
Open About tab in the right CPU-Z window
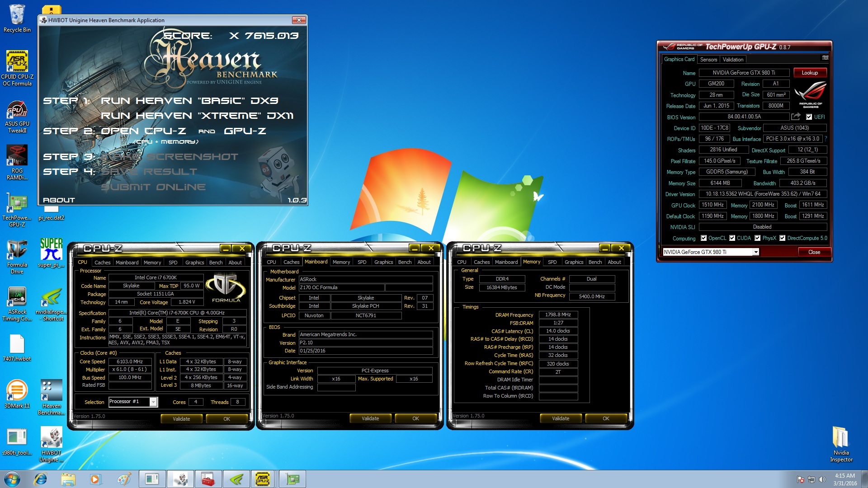614,262
